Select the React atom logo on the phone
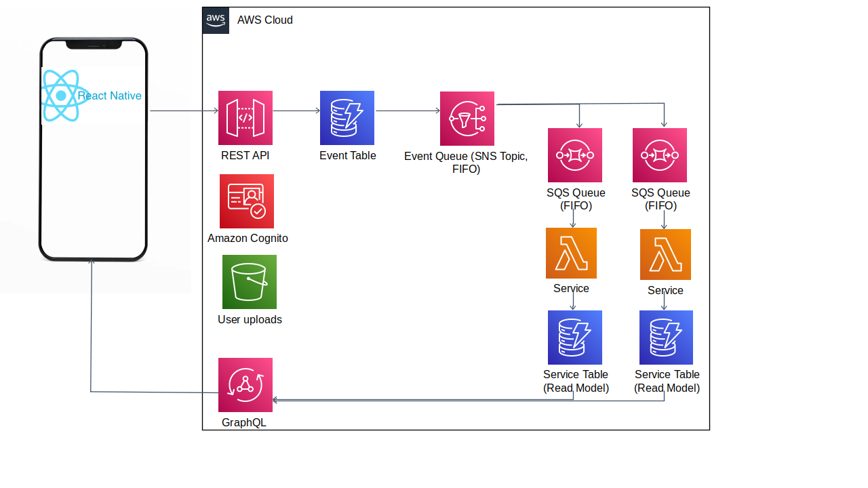This screenshot has height=488, width=868. pos(62,96)
